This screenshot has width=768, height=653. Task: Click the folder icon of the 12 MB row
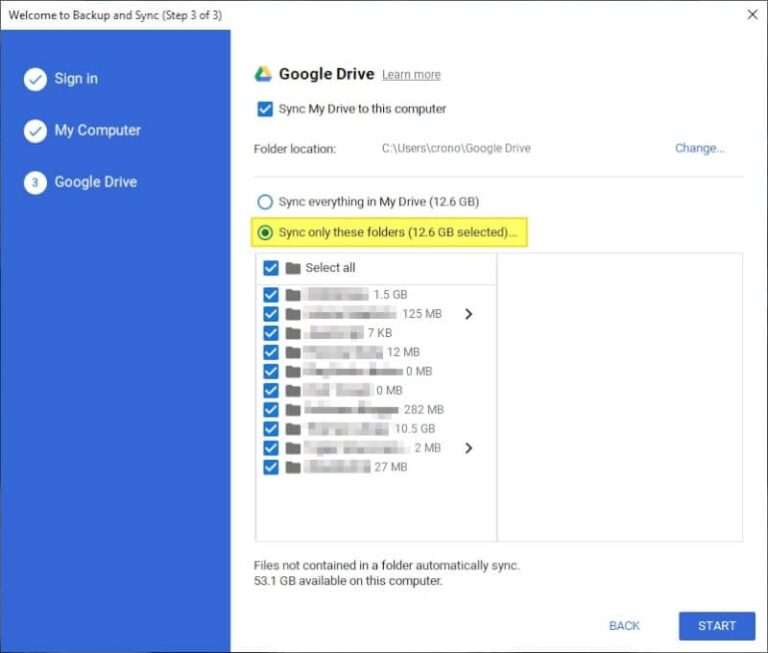coord(293,352)
